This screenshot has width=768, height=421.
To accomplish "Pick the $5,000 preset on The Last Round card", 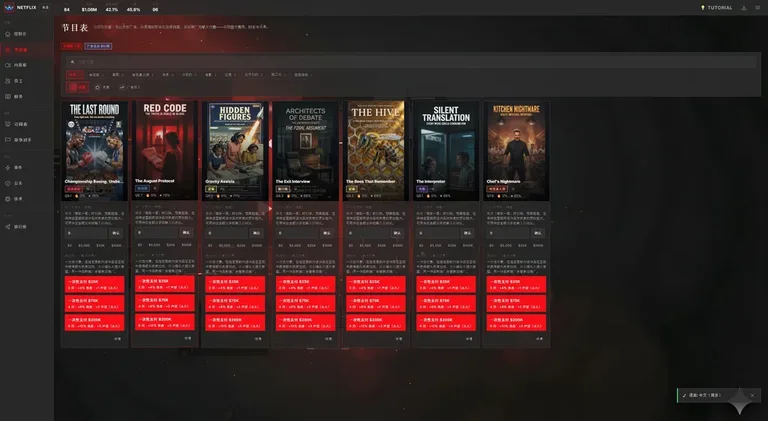I will coord(84,245).
